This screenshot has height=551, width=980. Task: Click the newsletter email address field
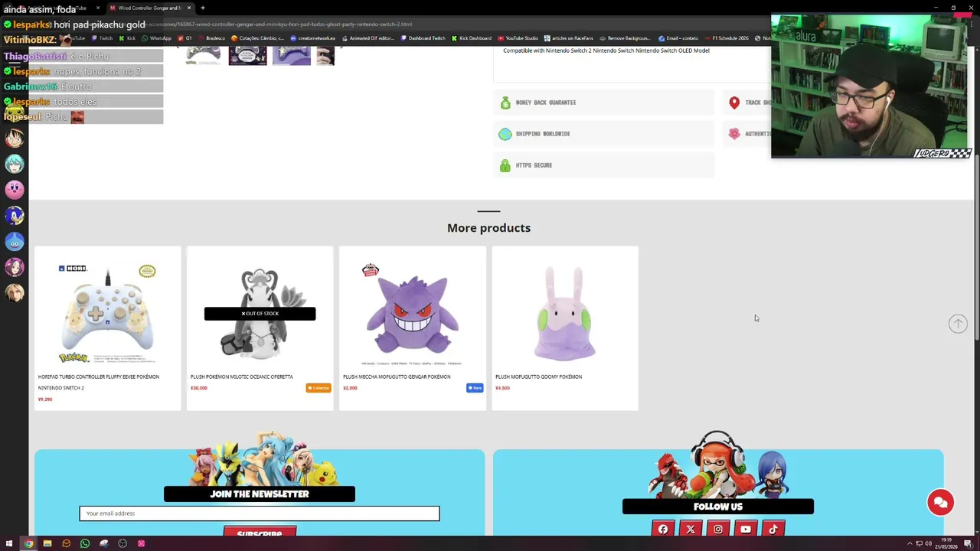click(x=260, y=514)
